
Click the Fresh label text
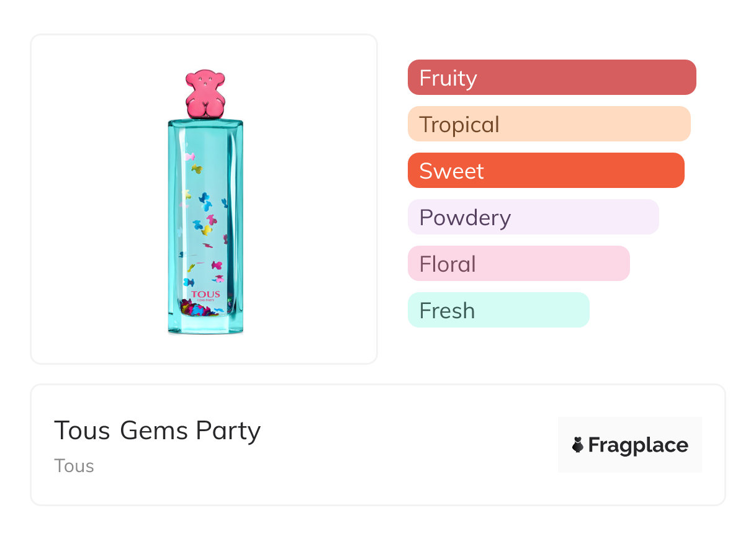[x=447, y=311]
